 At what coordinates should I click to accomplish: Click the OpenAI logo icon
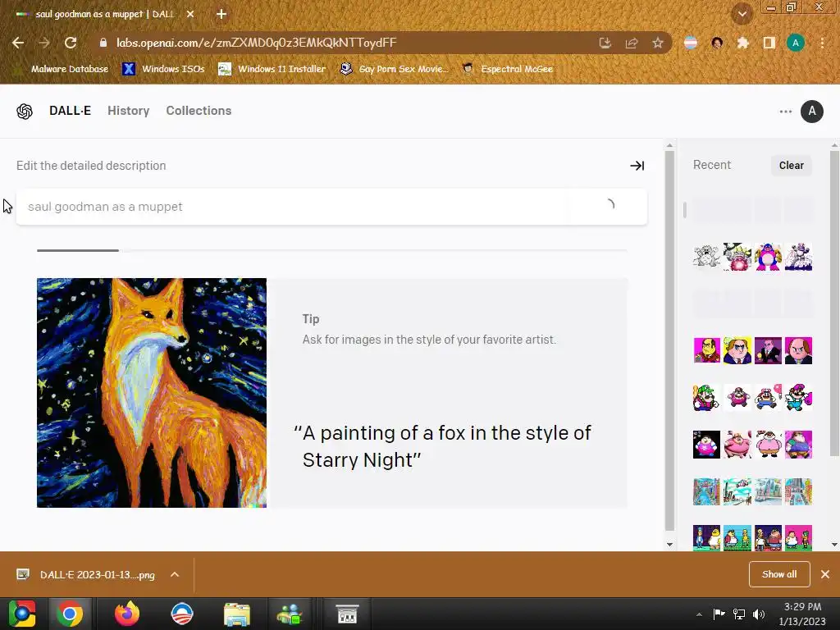coord(24,111)
